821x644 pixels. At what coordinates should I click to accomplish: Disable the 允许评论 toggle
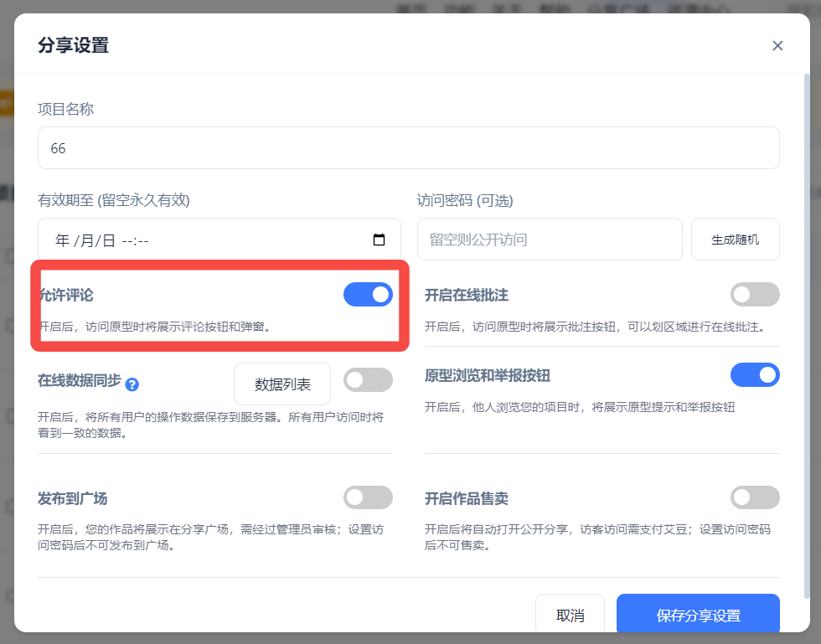[x=368, y=295]
